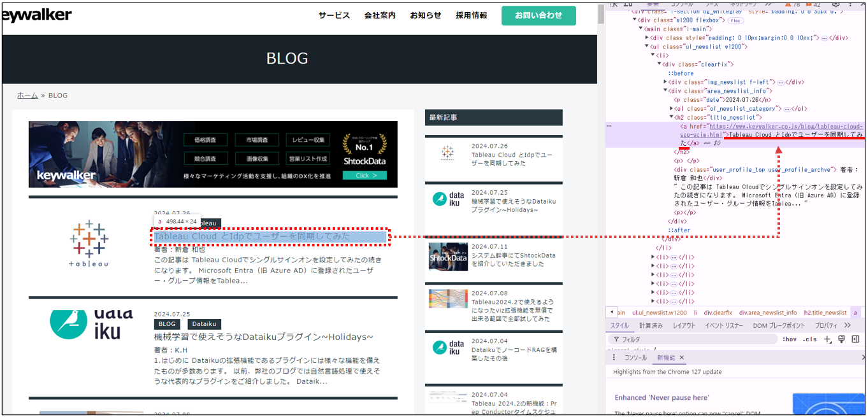Select div.area_newslist_info in DevTools breadcrumb
This screenshot has height=417, width=868.
click(x=768, y=313)
